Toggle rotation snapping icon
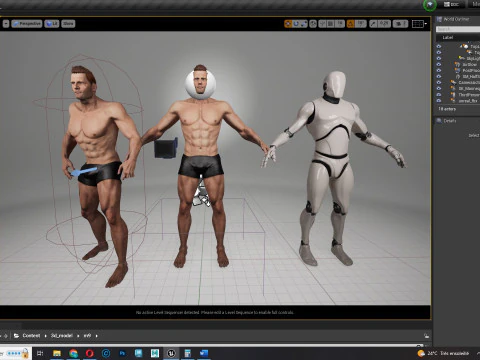The height and width of the screenshot is (360, 480). click(351, 24)
